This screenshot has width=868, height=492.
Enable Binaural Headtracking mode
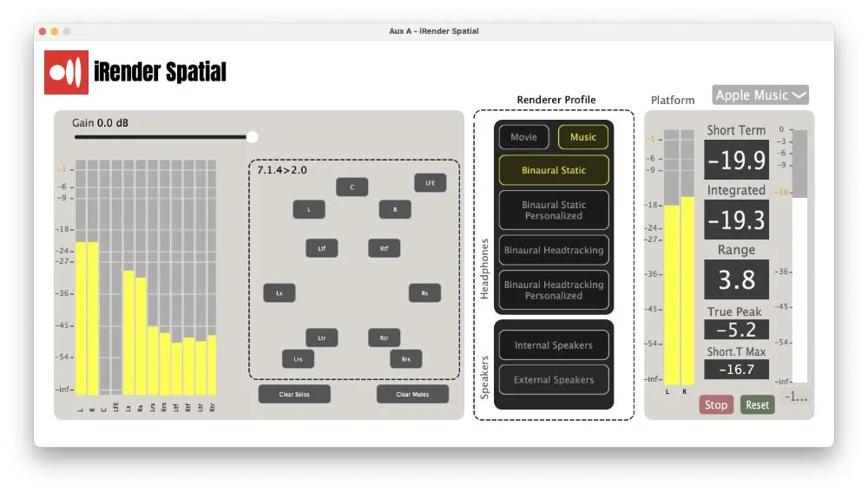pos(554,250)
